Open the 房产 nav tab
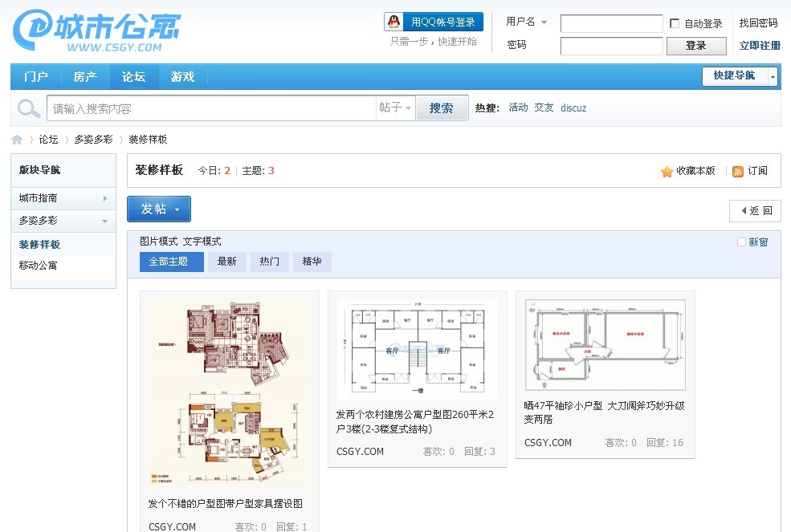Viewport: 791px width, 532px height. click(x=85, y=77)
